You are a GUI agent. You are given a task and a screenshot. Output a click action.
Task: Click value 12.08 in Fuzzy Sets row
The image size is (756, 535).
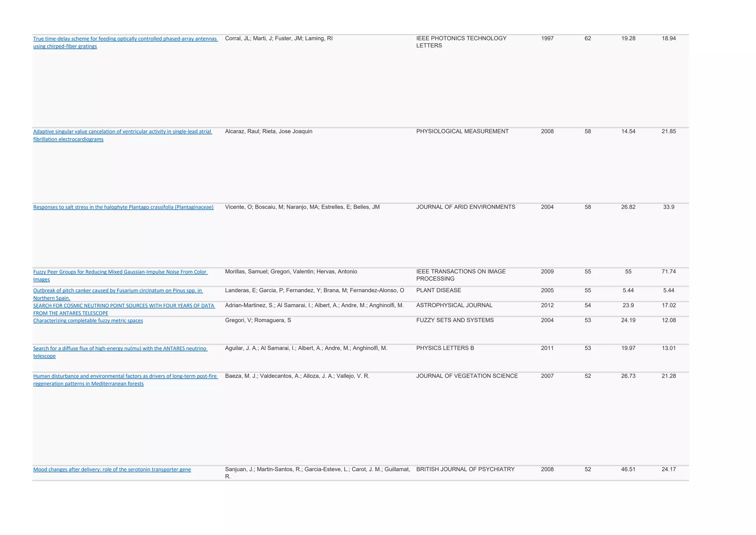point(669,320)
